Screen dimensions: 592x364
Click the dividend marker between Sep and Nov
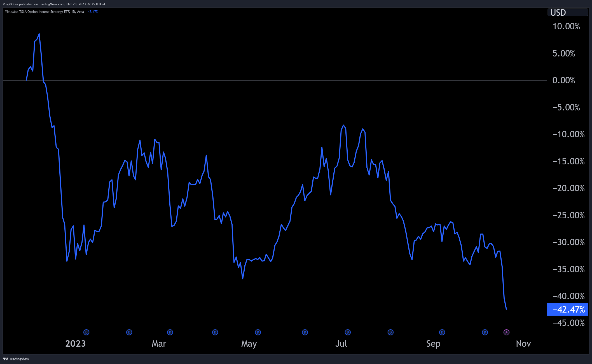(485, 332)
